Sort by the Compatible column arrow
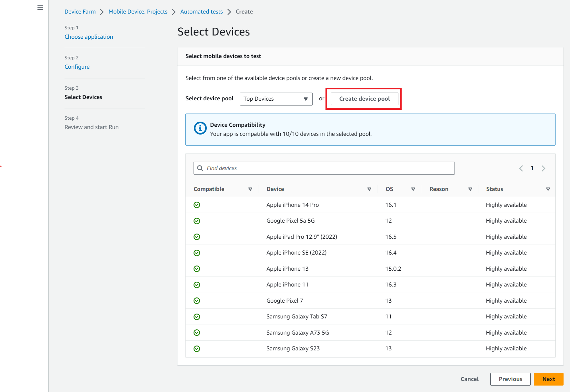 pyautogui.click(x=250, y=189)
